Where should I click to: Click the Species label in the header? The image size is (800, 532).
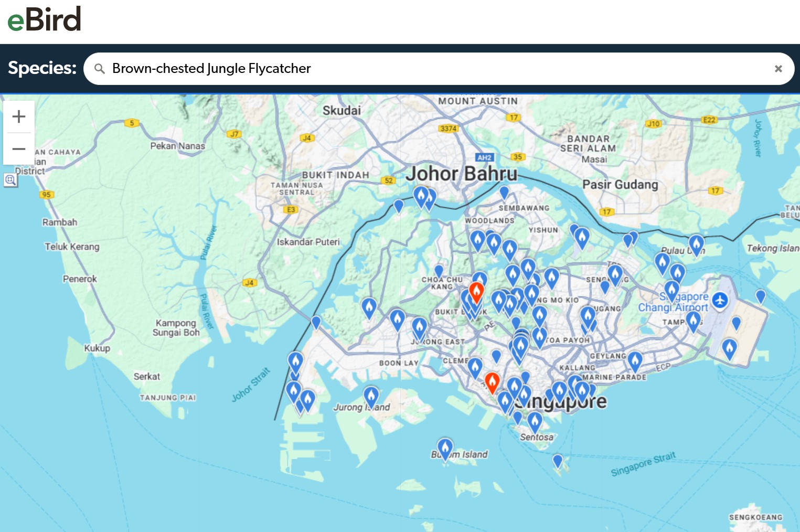coord(42,68)
